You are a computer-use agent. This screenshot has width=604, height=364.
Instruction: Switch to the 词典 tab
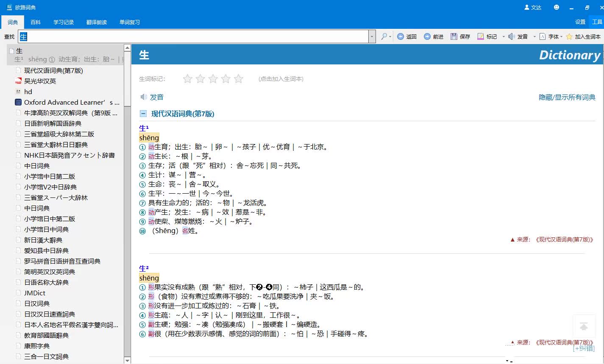click(x=13, y=22)
